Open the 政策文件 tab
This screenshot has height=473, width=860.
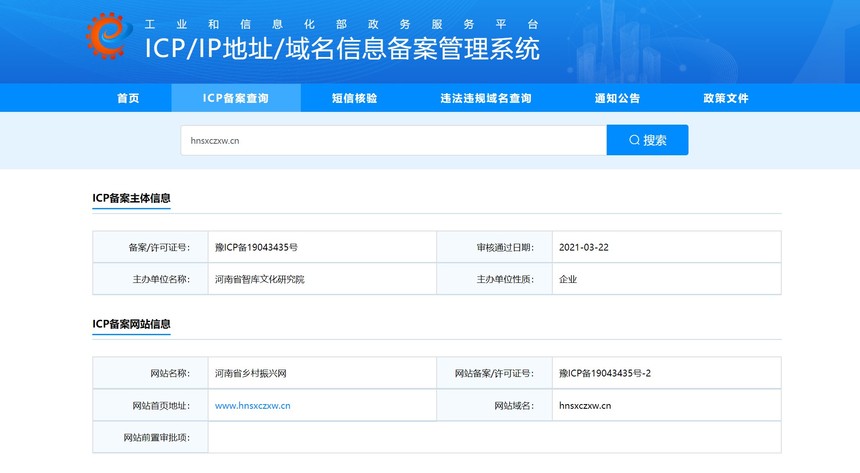point(726,98)
